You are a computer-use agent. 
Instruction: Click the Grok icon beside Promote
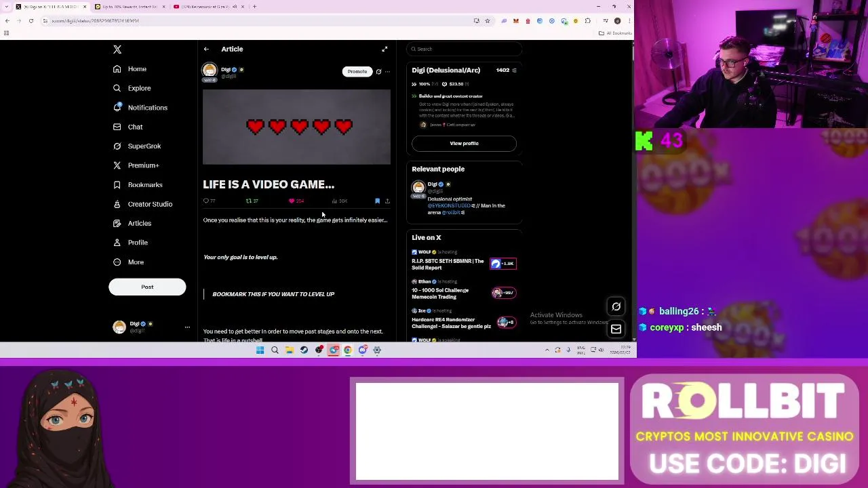click(378, 71)
